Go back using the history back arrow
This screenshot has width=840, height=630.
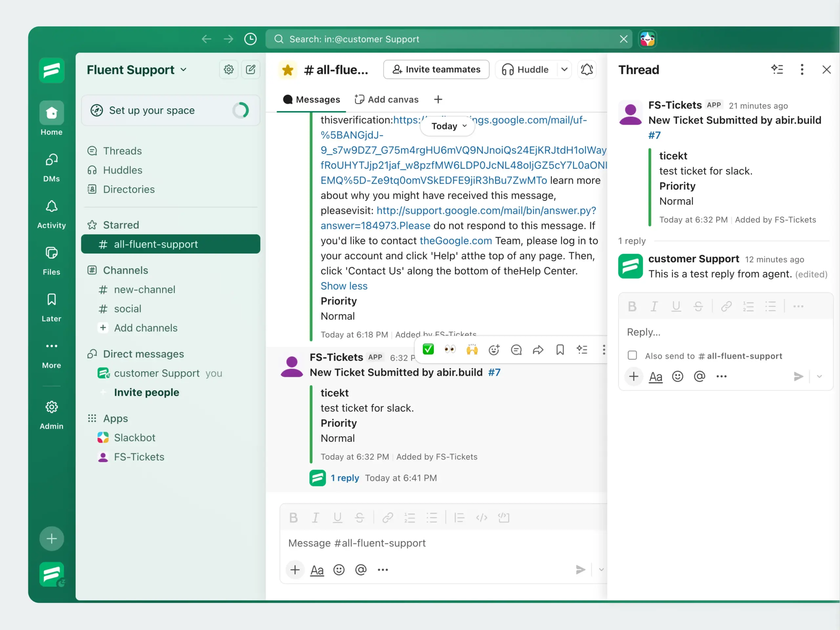pyautogui.click(x=206, y=39)
